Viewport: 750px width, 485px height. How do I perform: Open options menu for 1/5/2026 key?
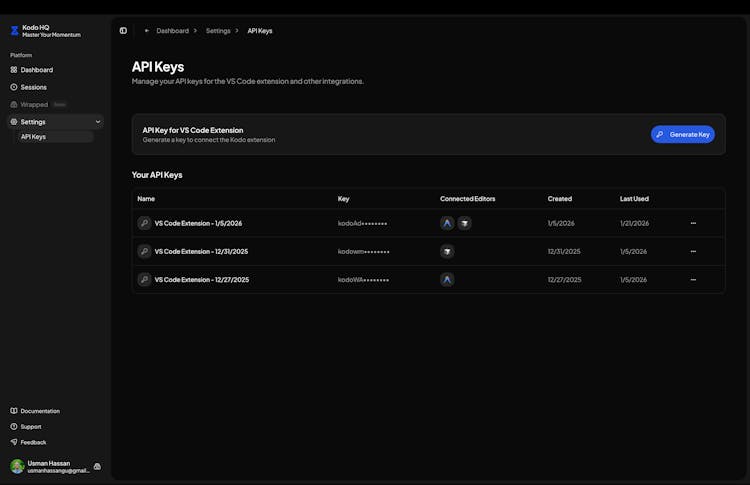click(x=693, y=223)
